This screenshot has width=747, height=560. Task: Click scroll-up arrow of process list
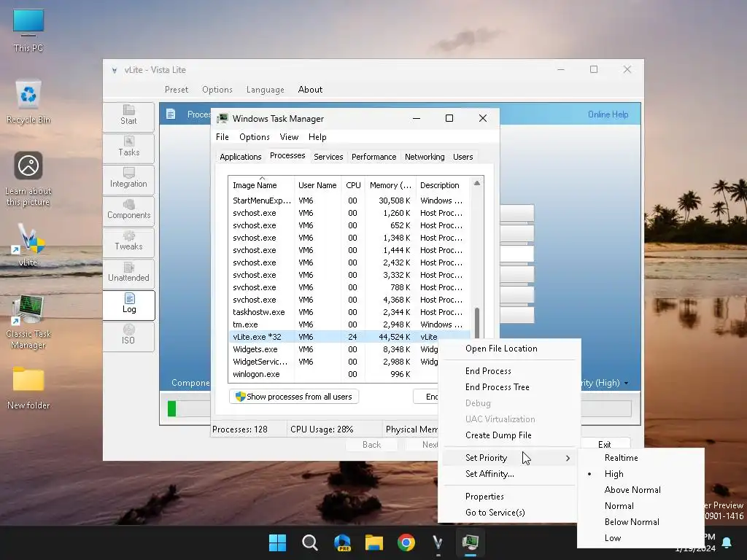pos(477,183)
